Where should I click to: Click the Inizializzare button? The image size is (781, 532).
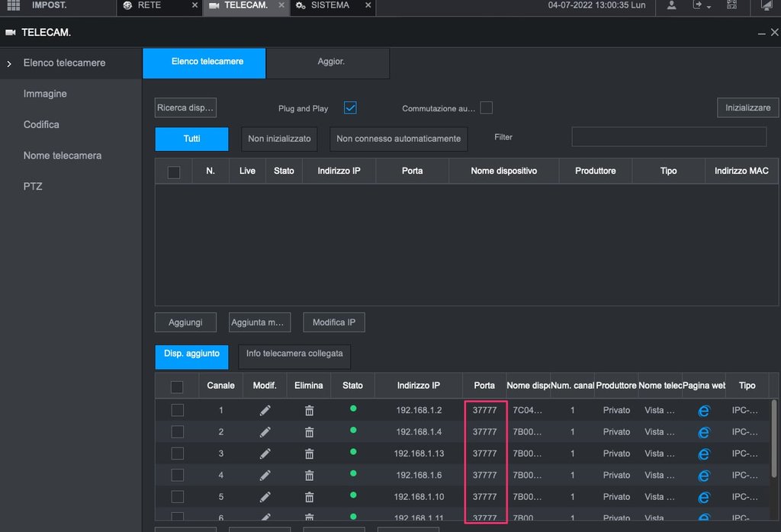[x=747, y=107]
